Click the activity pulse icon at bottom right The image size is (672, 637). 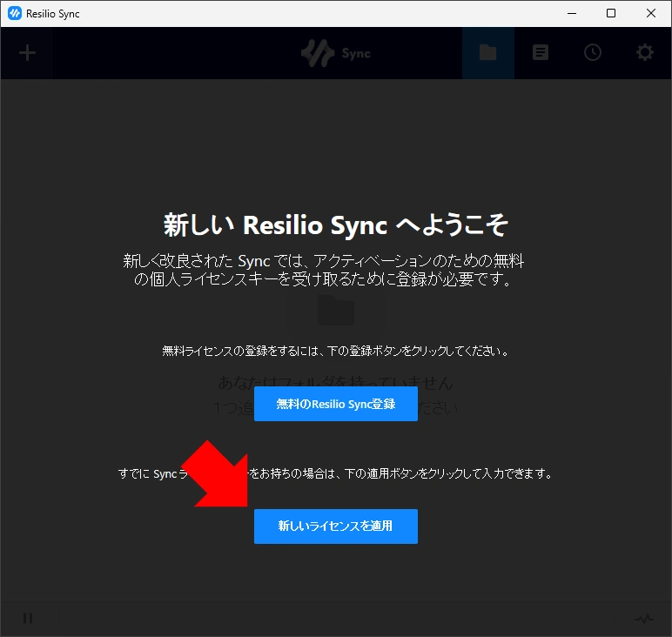pos(644,618)
